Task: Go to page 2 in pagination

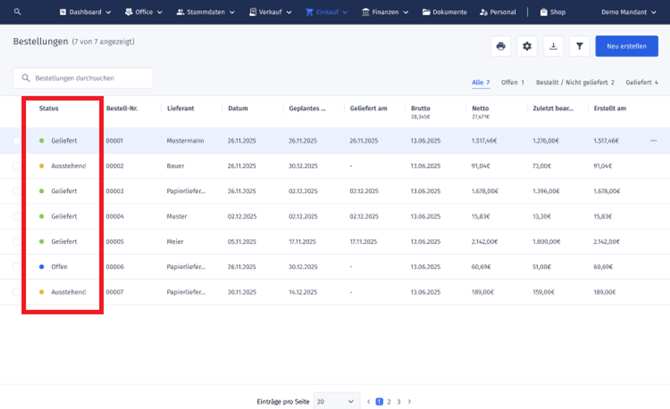Action: tap(389, 401)
